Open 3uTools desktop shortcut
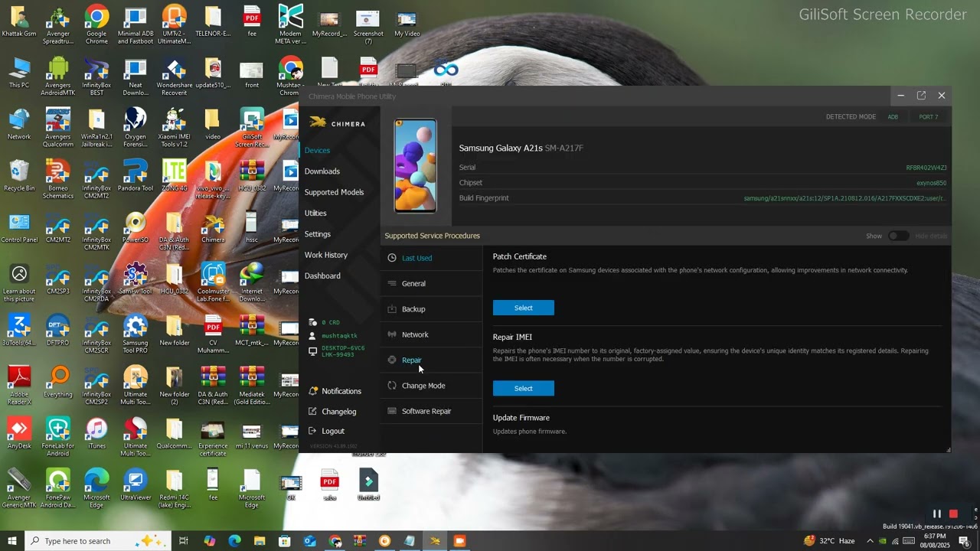Screen dimensions: 980x551 pos(19,329)
